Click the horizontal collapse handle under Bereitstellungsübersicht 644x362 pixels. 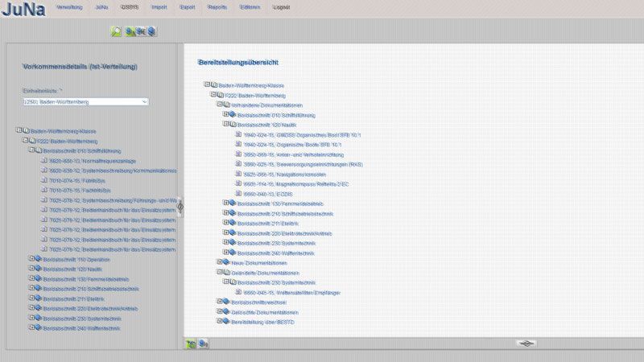point(526,343)
